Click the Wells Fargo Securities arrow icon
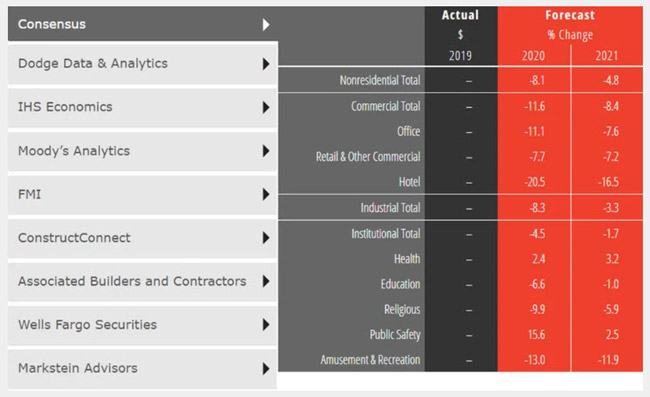This screenshot has width=650, height=397. click(x=266, y=324)
